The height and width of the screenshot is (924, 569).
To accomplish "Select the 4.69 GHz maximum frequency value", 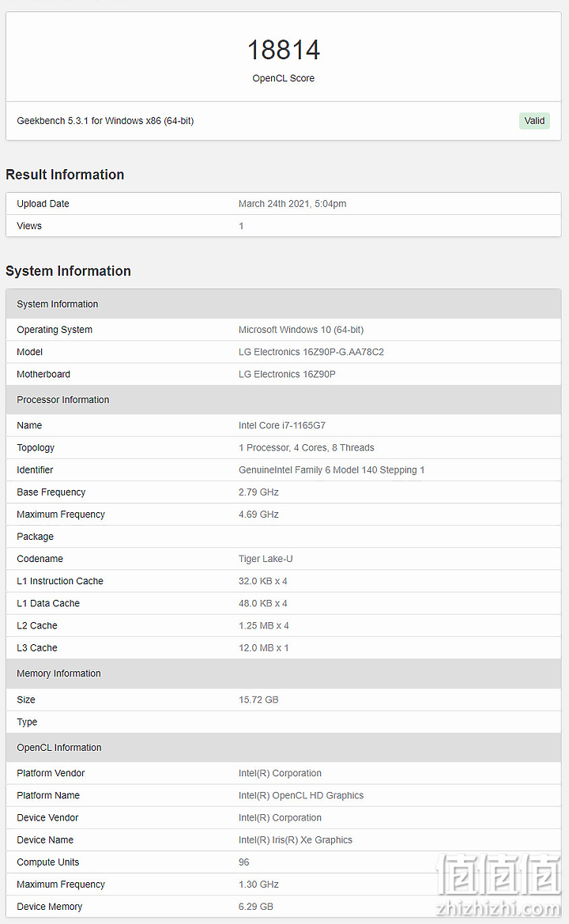I will (x=258, y=515).
